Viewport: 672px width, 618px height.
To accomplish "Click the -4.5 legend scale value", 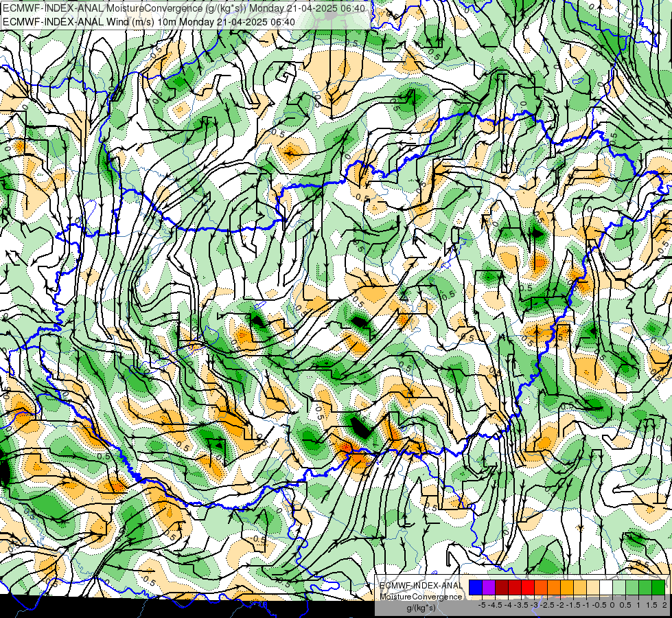I will 495,605.
